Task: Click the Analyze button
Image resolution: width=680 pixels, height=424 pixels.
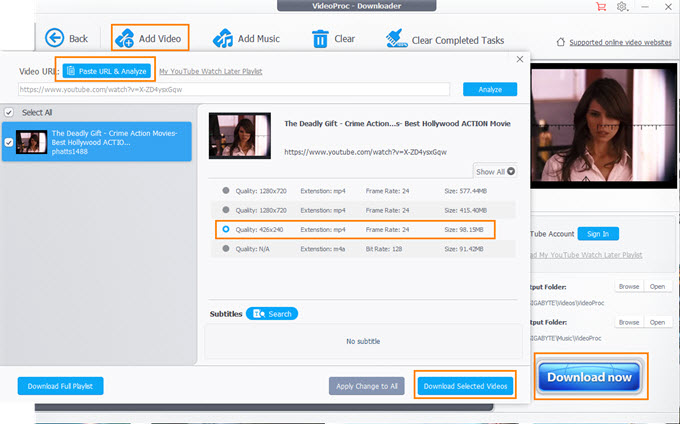Action: point(490,89)
